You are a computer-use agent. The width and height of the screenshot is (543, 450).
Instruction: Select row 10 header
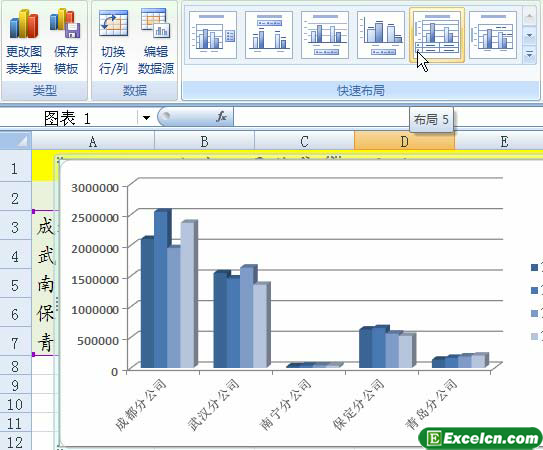pyautogui.click(x=15, y=404)
